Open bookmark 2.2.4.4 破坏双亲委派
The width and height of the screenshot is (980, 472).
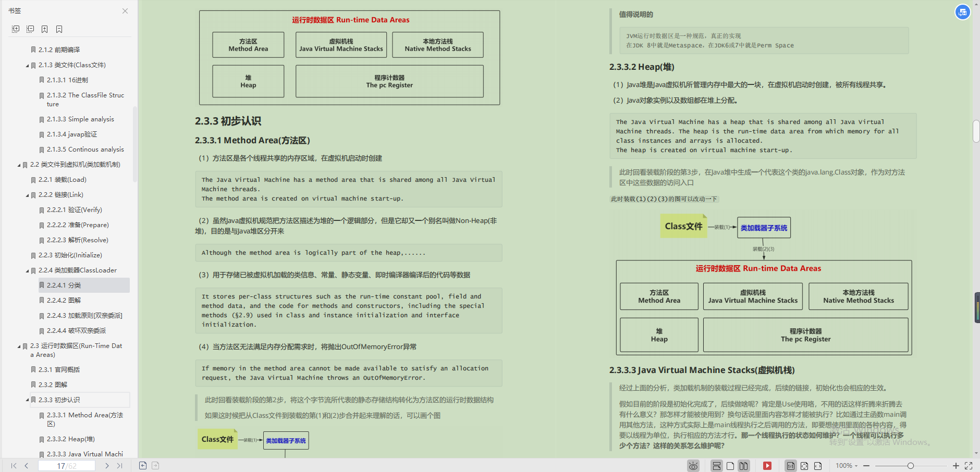point(76,331)
